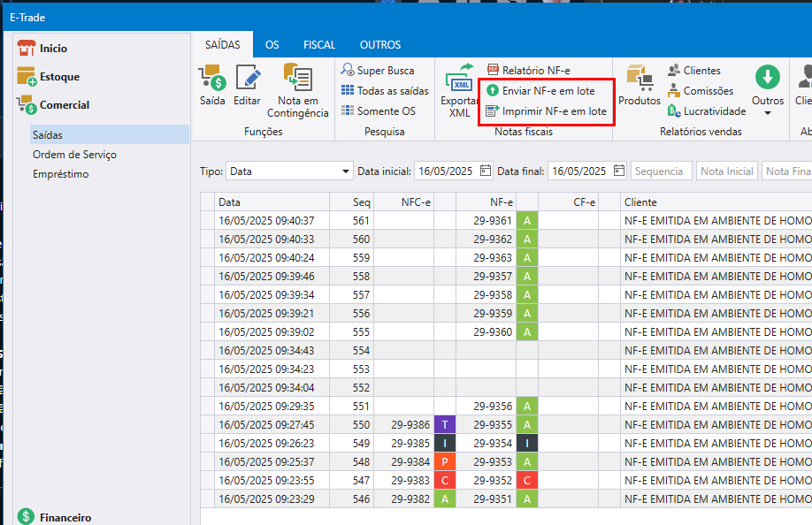Select row with sequence 546

(506, 499)
